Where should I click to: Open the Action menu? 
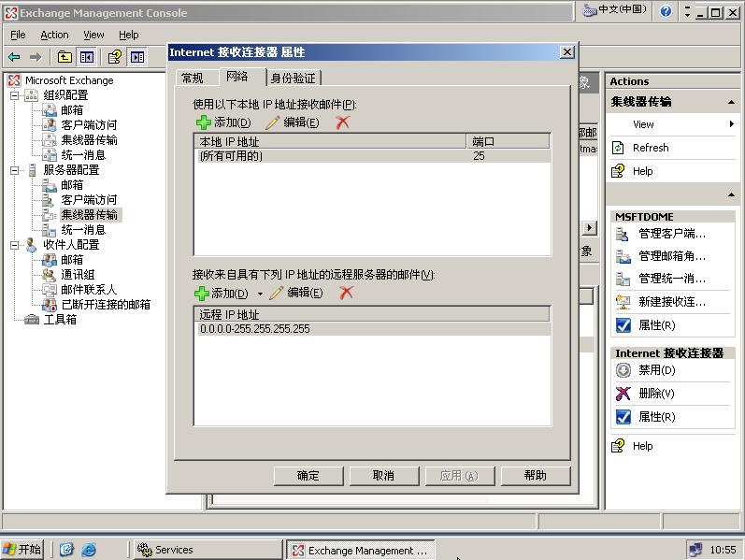[x=54, y=35]
